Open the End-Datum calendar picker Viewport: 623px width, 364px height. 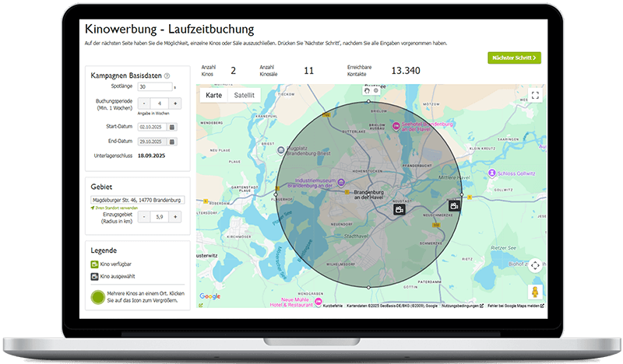pyautogui.click(x=172, y=142)
